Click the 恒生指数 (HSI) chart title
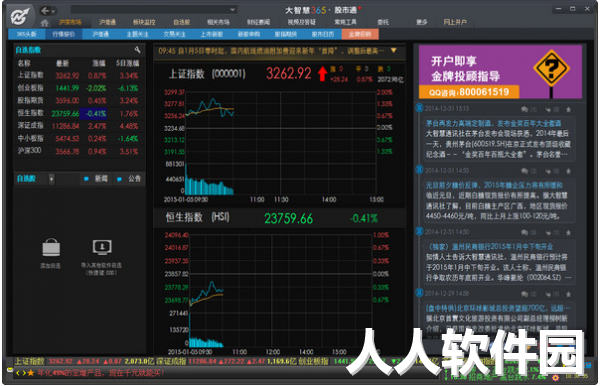The width and height of the screenshot is (600, 386). tap(197, 217)
